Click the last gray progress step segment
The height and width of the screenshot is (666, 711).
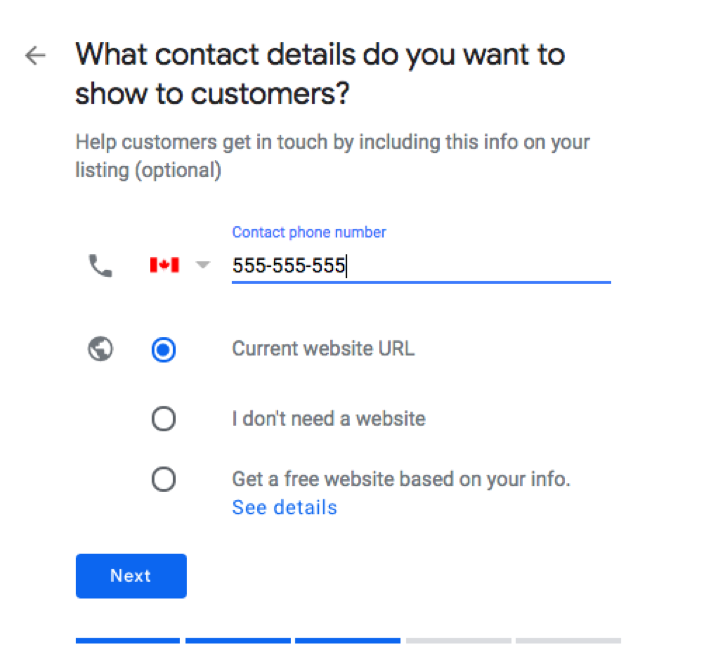568,640
